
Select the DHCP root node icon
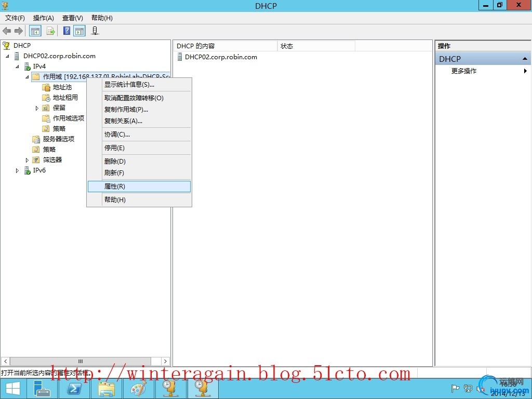[x=6, y=45]
